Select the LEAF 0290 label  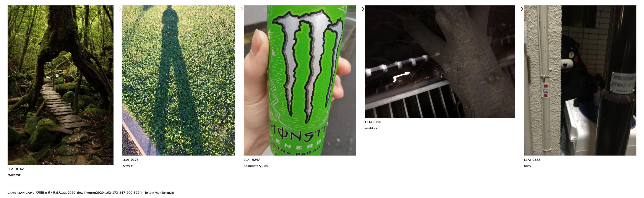point(373,122)
